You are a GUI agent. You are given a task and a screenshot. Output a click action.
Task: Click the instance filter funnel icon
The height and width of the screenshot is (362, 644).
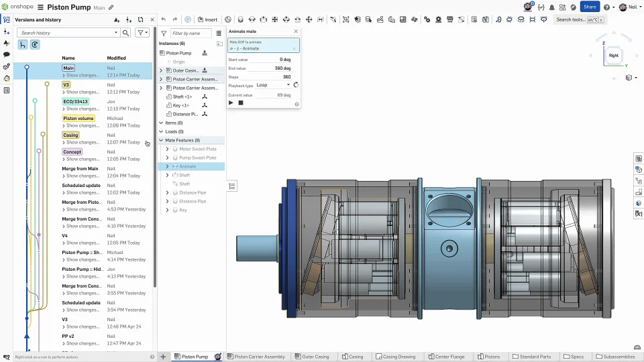164,34
